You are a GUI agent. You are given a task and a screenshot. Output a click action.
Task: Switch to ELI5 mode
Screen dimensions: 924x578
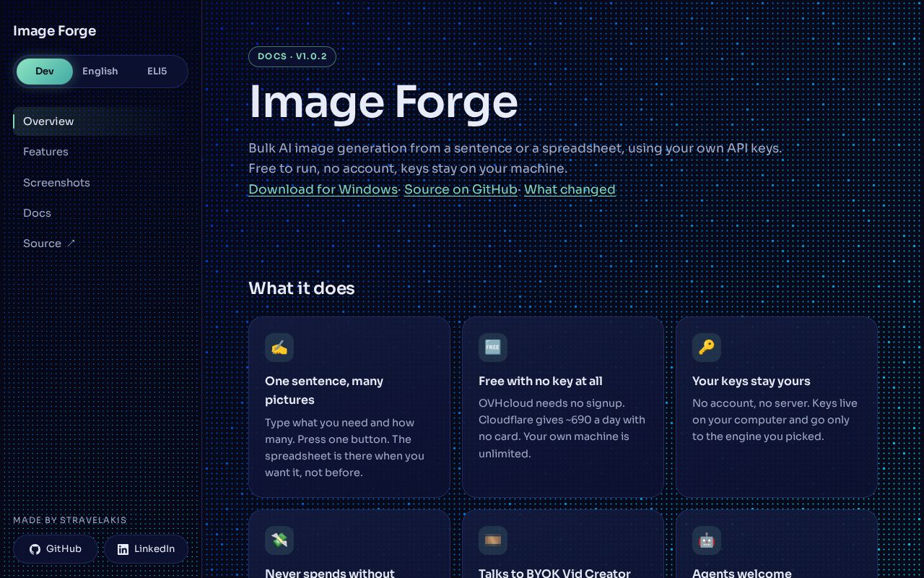[x=157, y=72]
